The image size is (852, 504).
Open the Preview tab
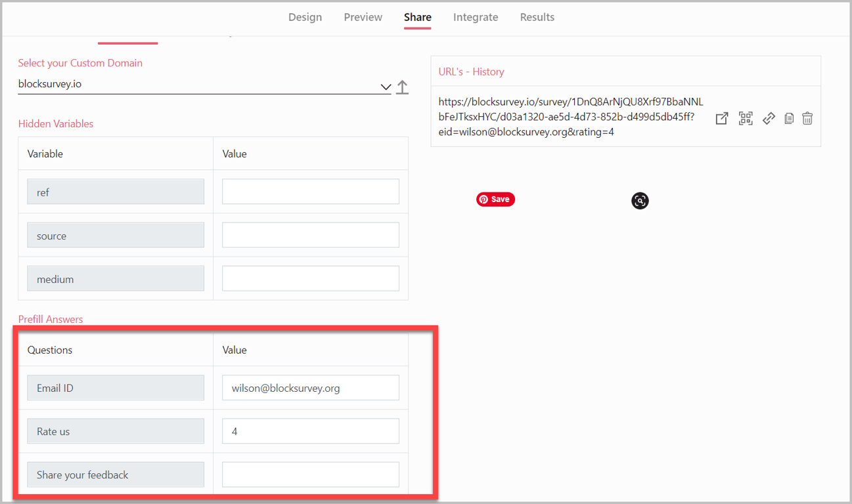[363, 17]
